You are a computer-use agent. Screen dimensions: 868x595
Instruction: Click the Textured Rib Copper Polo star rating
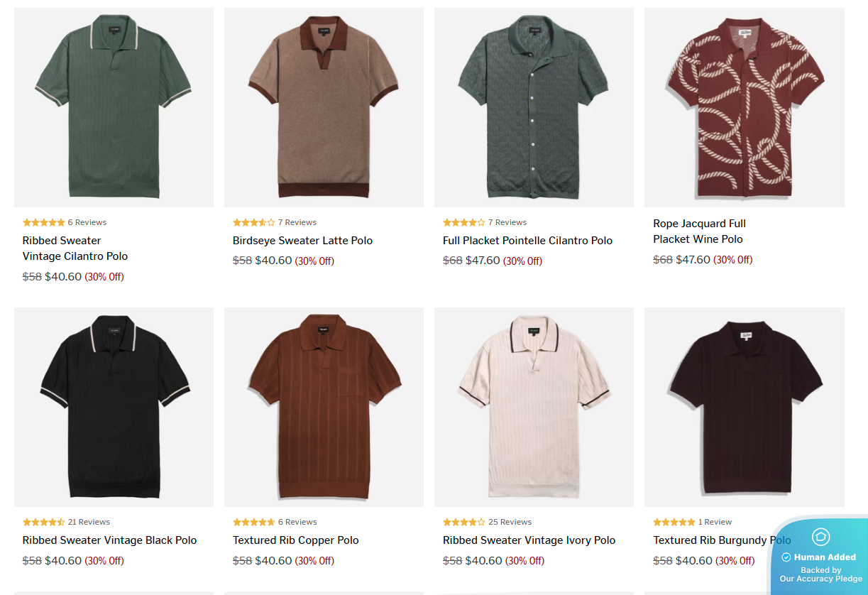coord(254,522)
